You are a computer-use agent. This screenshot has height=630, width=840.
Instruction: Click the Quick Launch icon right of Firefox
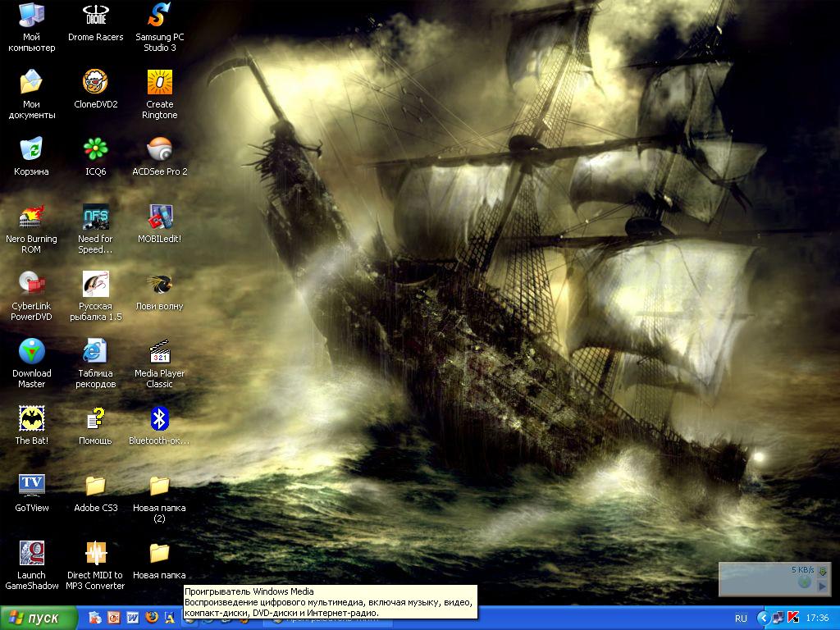[x=171, y=618]
